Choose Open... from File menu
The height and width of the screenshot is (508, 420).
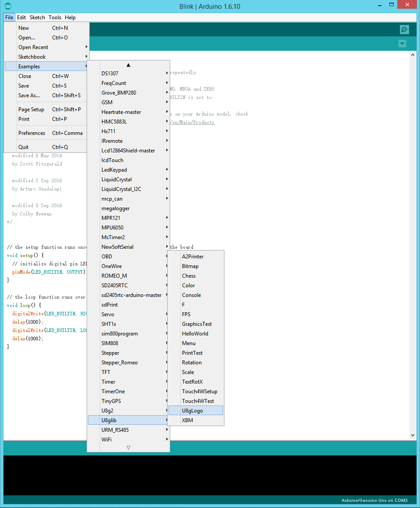46,38
